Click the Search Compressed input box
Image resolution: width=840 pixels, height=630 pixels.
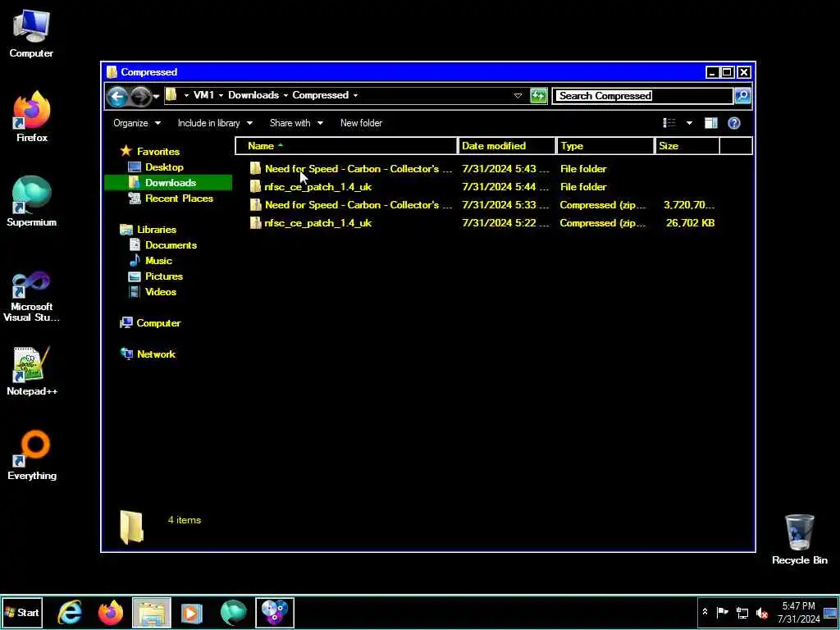[642, 96]
